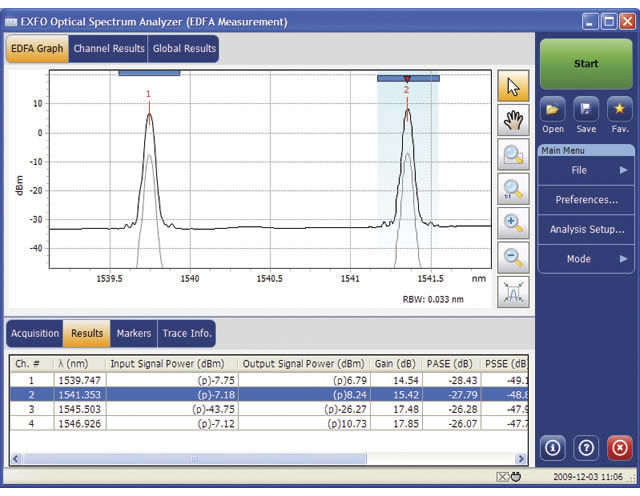Expand the File menu
Image resolution: width=640 pixels, height=496 pixels.
click(586, 170)
